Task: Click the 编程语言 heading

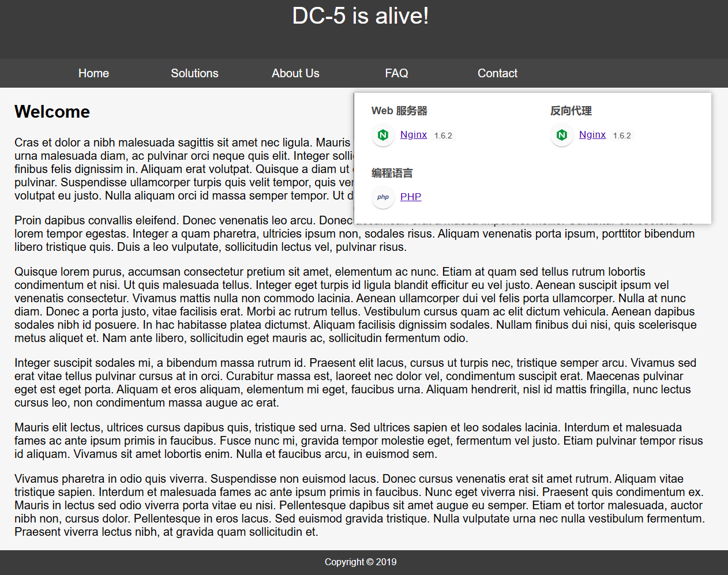Action: click(392, 173)
